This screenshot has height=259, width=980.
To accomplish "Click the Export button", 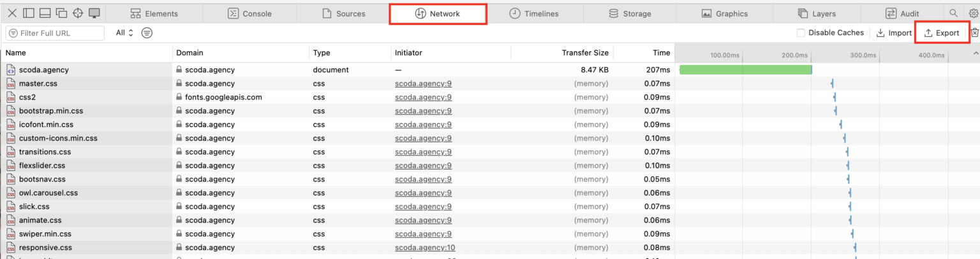I will (x=942, y=33).
